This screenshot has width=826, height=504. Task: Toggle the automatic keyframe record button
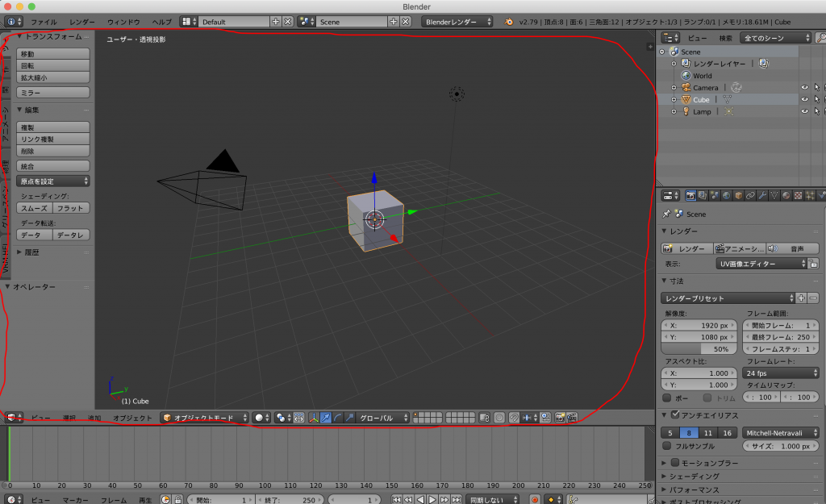click(x=536, y=499)
